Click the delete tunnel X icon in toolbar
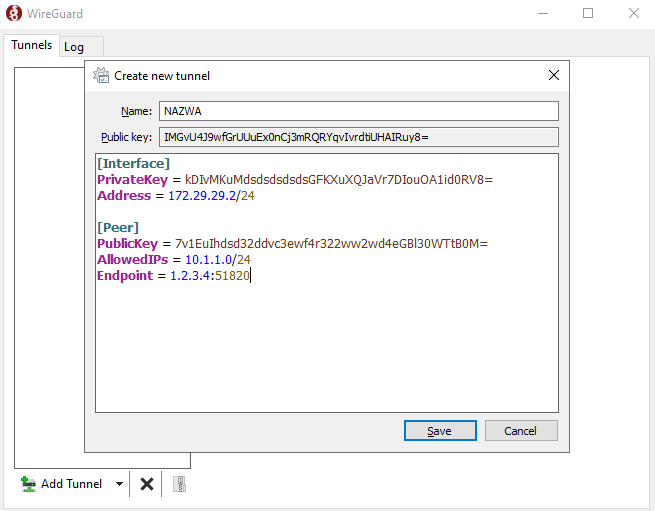Image resolution: width=655 pixels, height=511 pixels. [147, 484]
